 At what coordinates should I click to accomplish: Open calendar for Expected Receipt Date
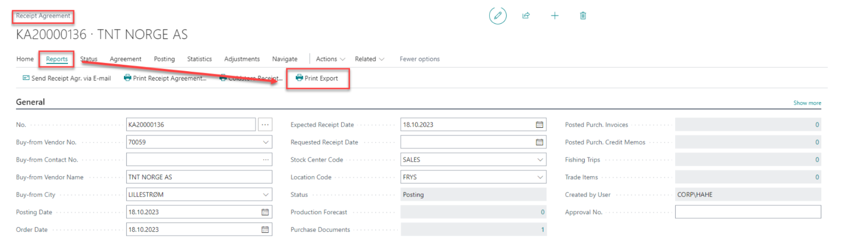(x=539, y=125)
